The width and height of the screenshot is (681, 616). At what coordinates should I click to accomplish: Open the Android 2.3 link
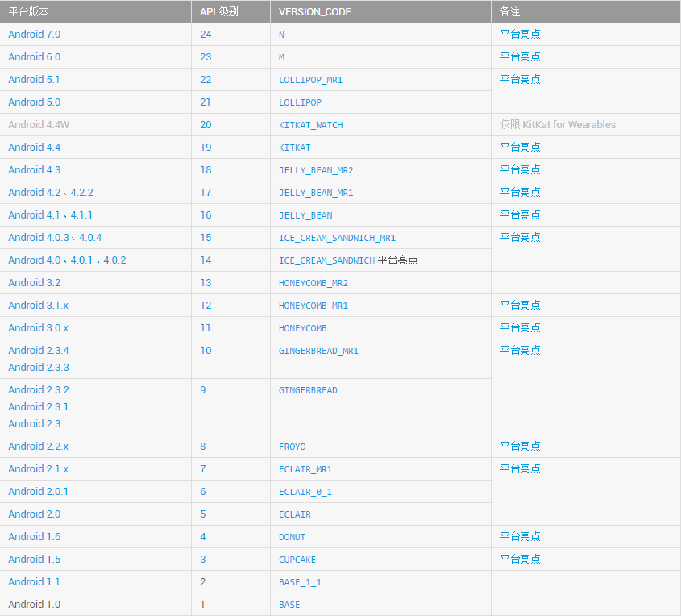point(35,424)
